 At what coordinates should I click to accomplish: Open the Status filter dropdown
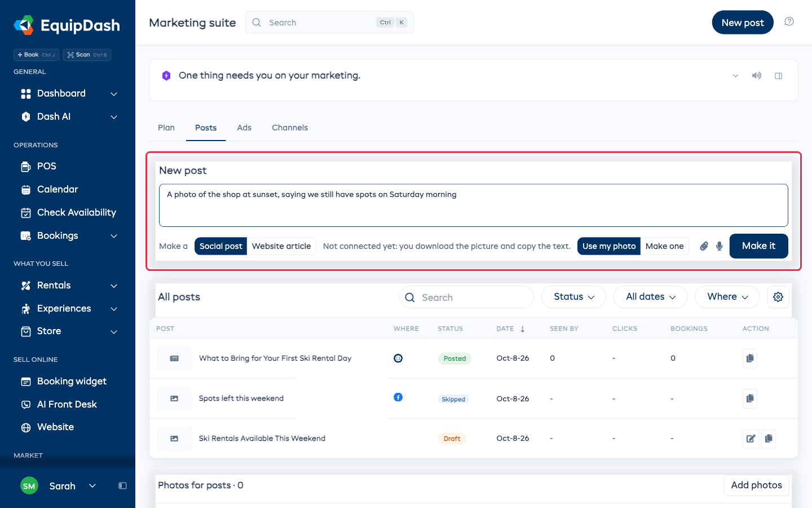573,297
